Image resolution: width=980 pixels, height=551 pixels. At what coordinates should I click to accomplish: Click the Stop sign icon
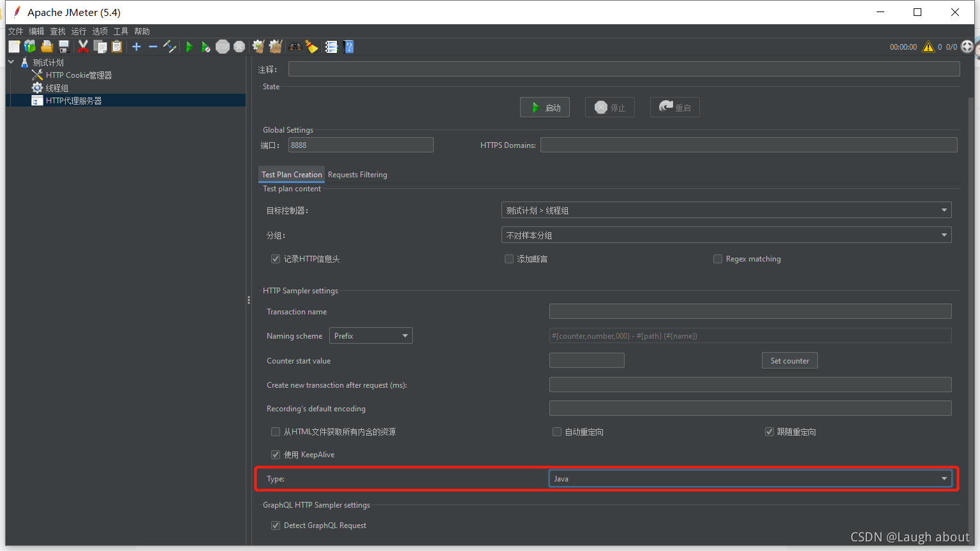[x=222, y=47]
